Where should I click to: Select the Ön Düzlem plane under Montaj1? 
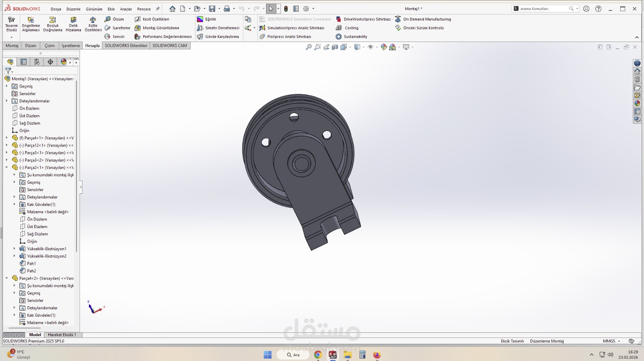point(29,108)
